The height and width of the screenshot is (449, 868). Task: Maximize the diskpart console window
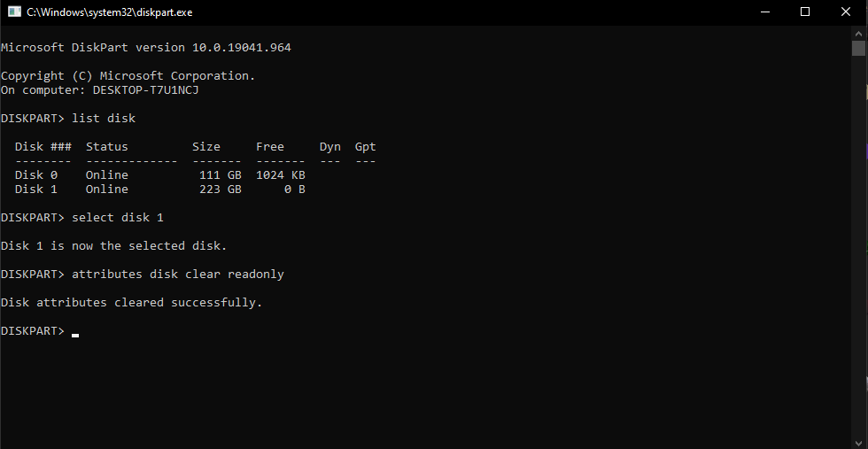(805, 12)
